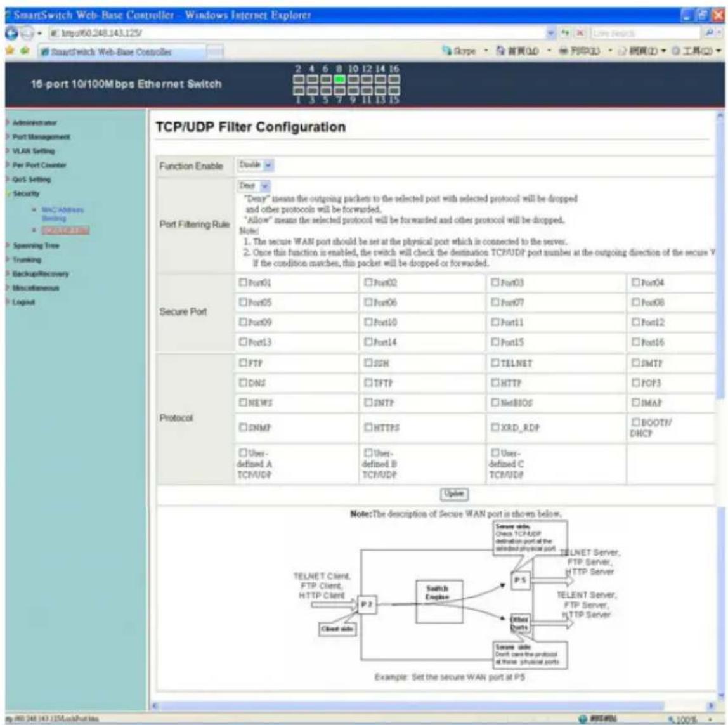Screen dimensions: 728x725
Task: Click the Internet zone globe icon
Action: pos(583,719)
